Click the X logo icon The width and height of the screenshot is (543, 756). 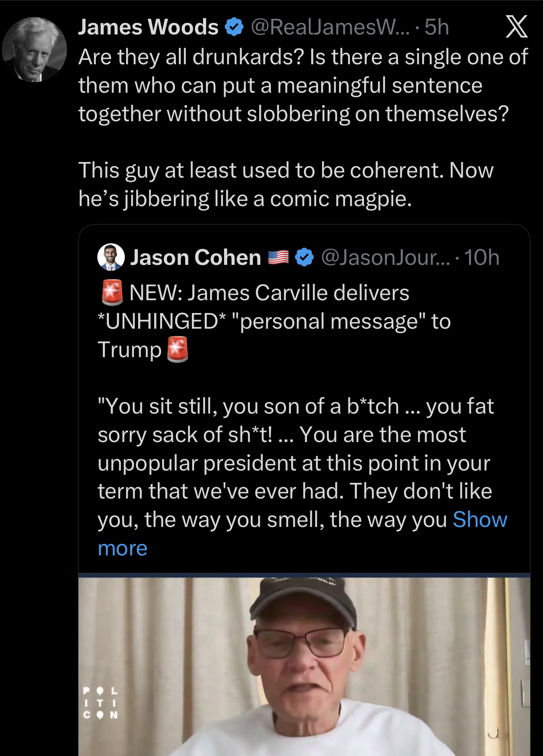click(x=516, y=27)
